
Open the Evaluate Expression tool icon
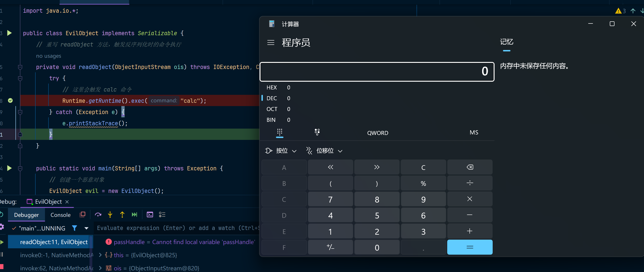click(x=150, y=215)
